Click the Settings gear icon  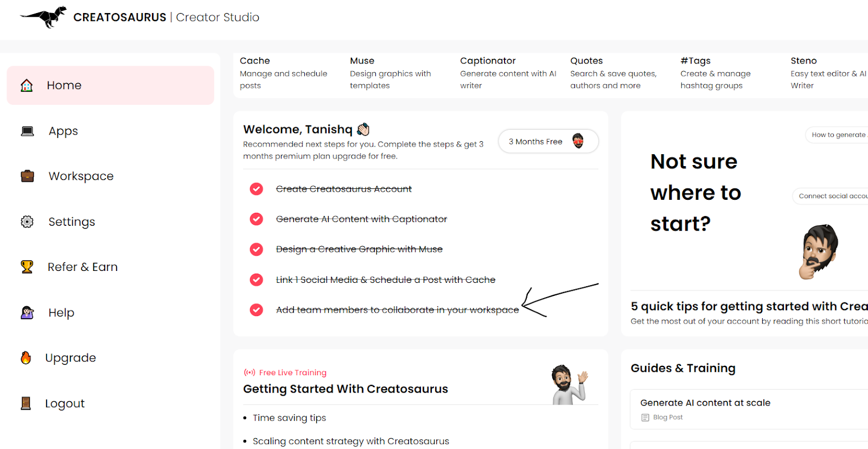[27, 222]
